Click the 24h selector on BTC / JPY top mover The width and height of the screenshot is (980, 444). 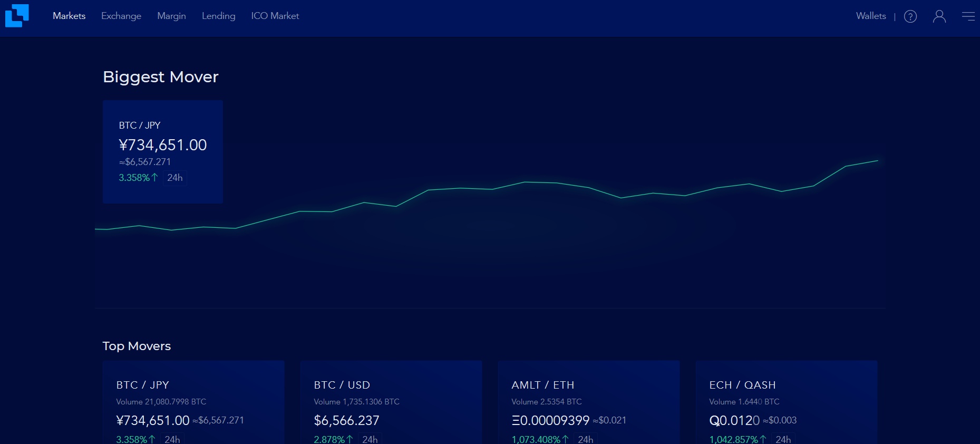(x=172, y=439)
